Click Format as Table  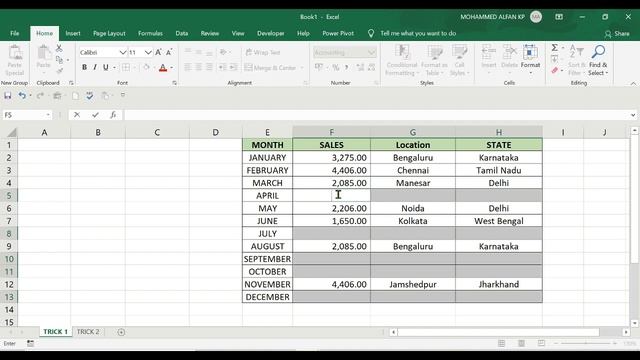434,60
